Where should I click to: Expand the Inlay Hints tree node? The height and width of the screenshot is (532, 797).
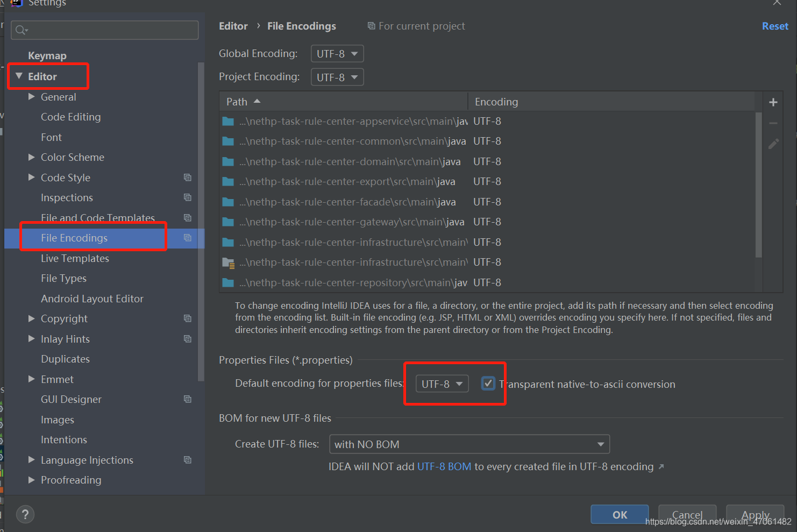31,338
